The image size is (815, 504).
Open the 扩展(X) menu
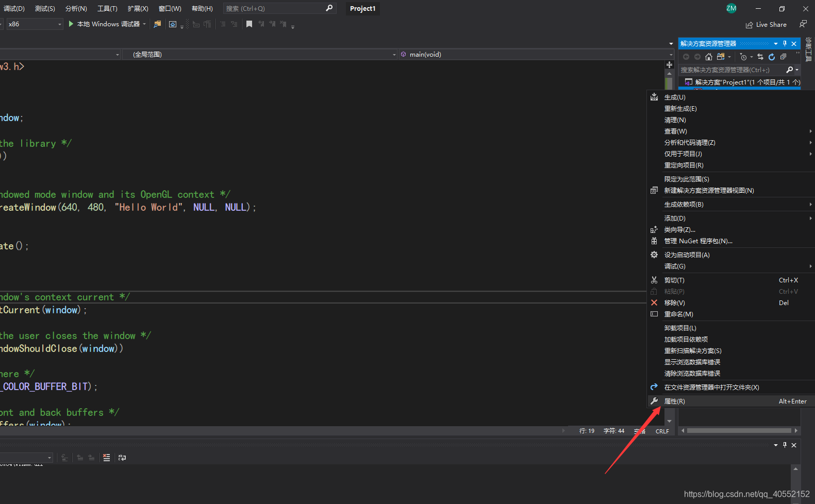point(138,9)
